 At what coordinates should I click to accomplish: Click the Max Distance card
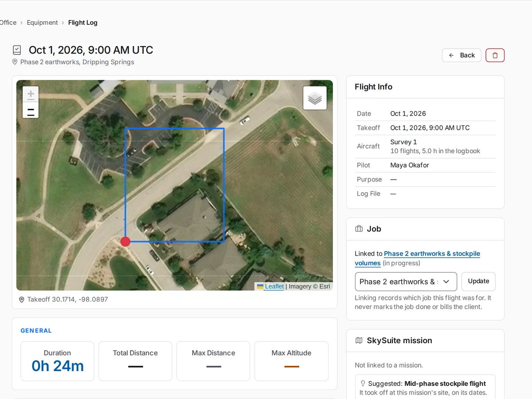[x=213, y=361]
